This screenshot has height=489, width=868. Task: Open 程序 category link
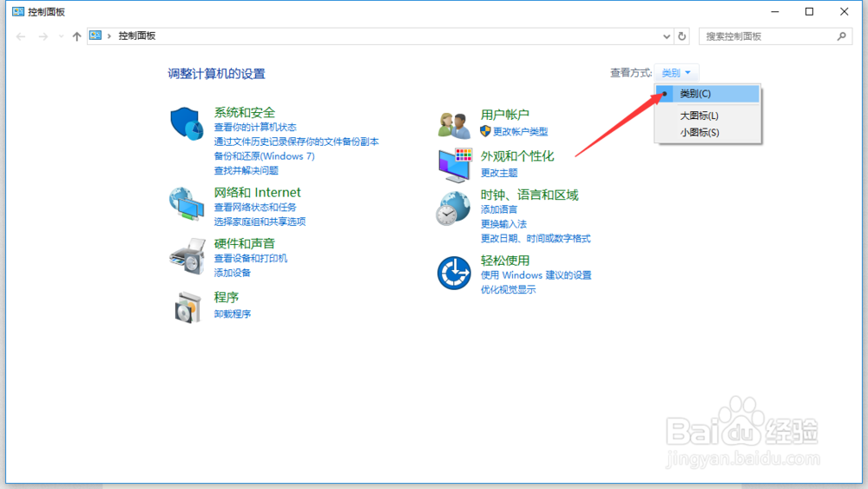click(227, 297)
